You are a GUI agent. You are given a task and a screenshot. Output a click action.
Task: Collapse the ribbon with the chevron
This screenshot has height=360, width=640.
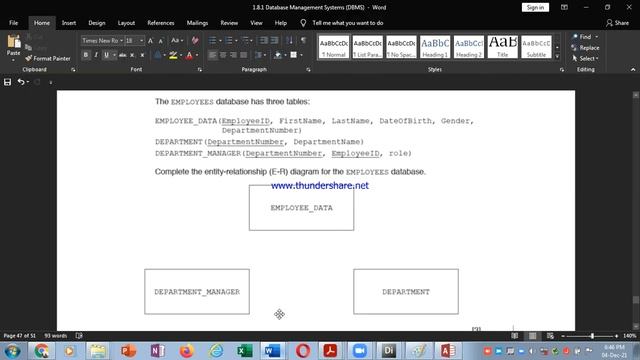pos(633,70)
